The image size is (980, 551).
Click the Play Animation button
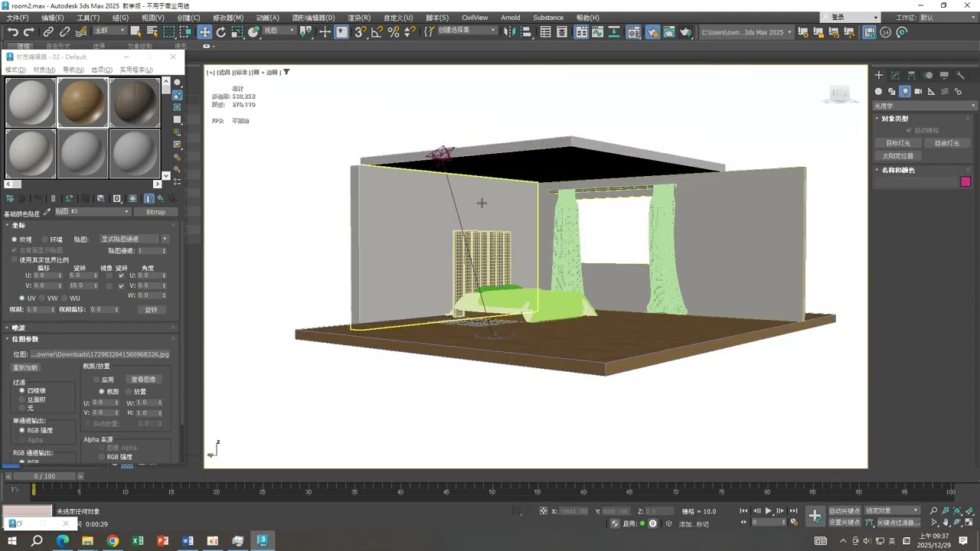(769, 510)
